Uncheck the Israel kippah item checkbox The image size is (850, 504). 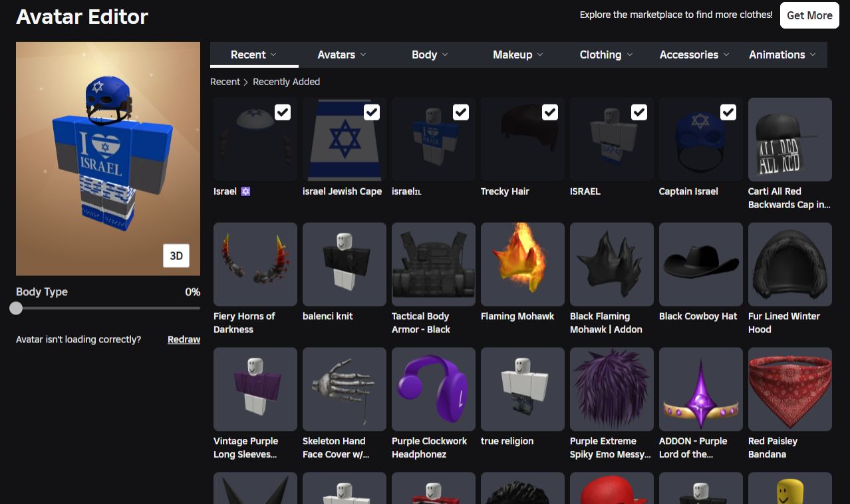pos(283,112)
